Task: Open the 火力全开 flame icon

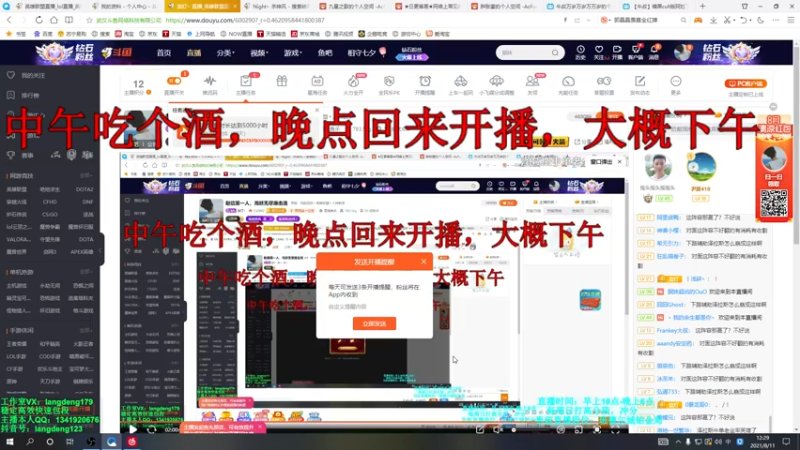Action: click(x=353, y=81)
